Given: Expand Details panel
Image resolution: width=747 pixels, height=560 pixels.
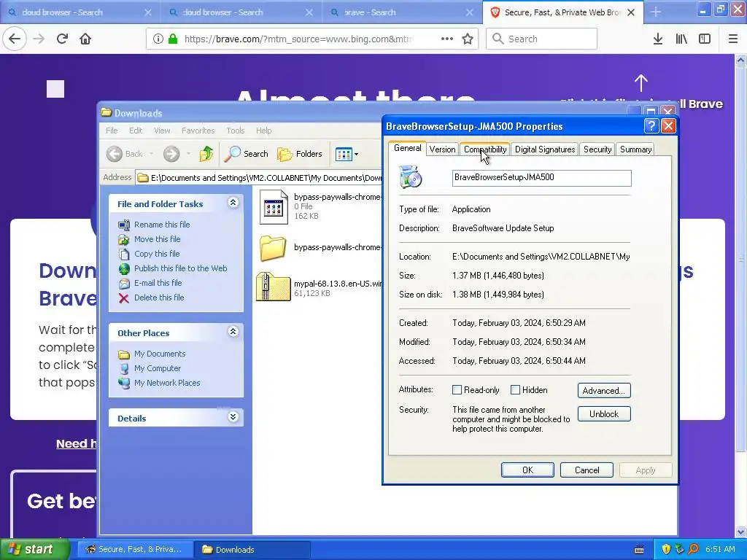Looking at the screenshot, I should point(233,417).
